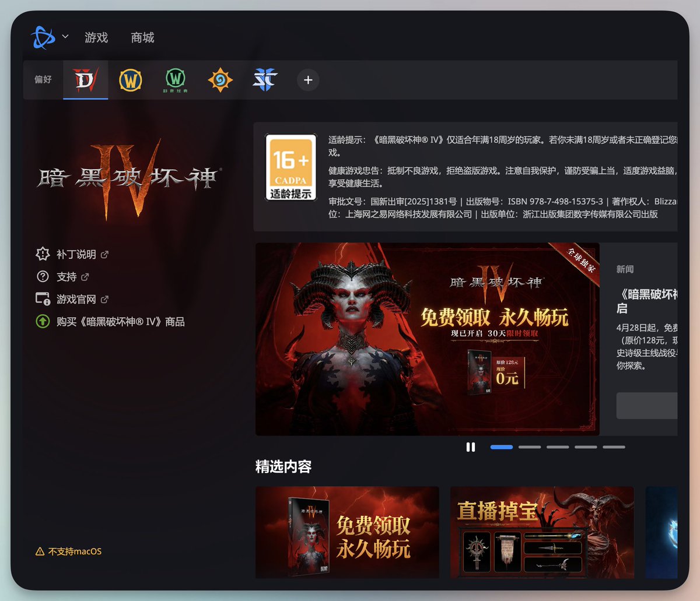Click the 16+ CADPA age rating badge

coord(291,167)
